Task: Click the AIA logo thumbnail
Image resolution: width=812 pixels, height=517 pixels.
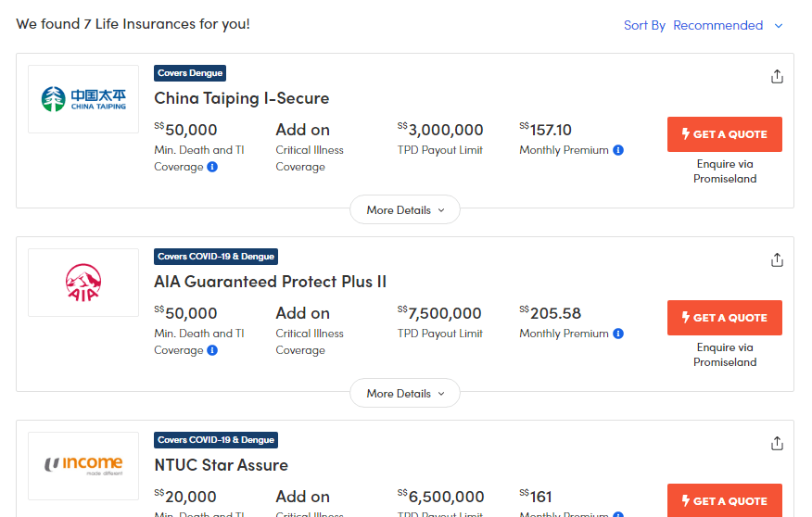Action: pos(83,283)
